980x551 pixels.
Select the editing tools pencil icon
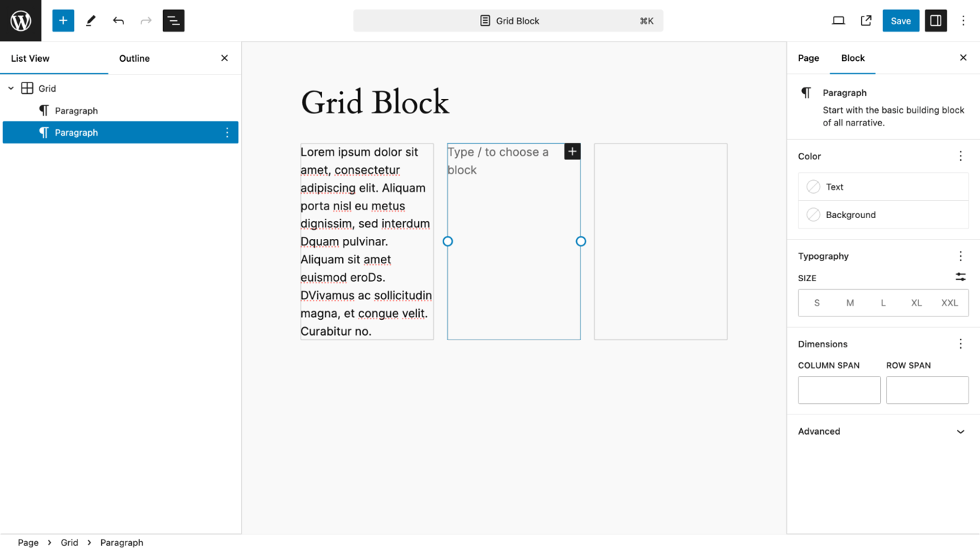tap(90, 20)
